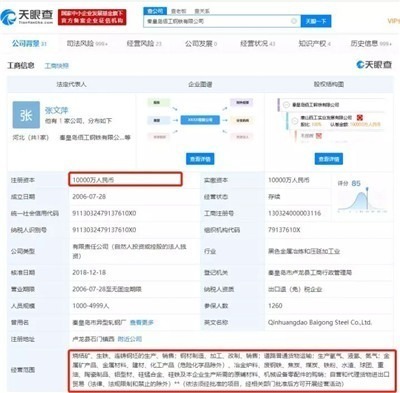The width and height of the screenshot is (400, 393).
Task: Open the 公司背景 tab
Action: coord(29,44)
